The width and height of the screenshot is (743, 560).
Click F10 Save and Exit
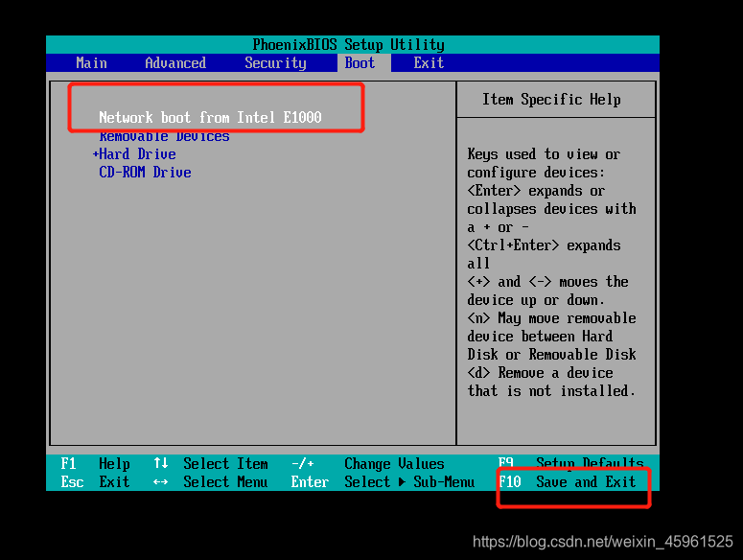(x=567, y=481)
